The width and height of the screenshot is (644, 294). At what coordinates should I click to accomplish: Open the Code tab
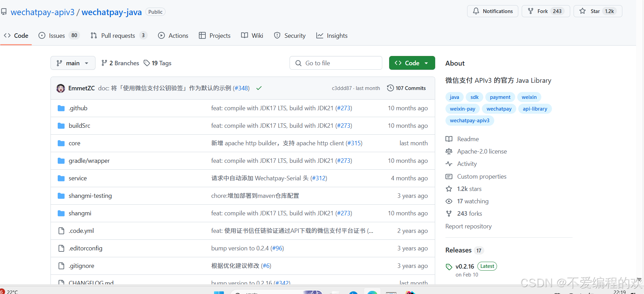16,35
